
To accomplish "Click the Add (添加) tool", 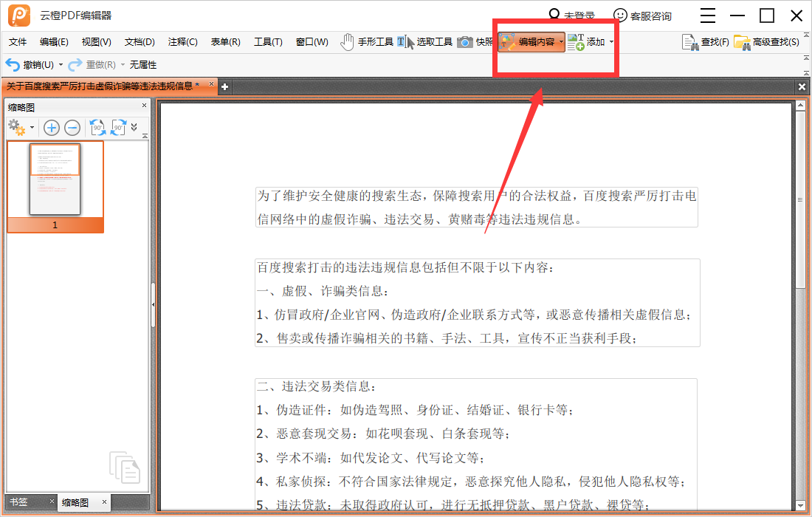I will pyautogui.click(x=586, y=42).
